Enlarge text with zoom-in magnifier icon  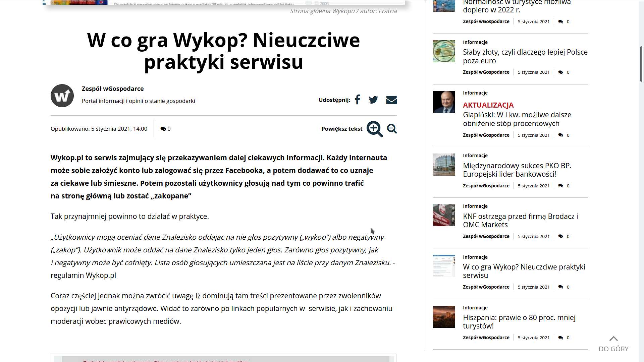(375, 129)
